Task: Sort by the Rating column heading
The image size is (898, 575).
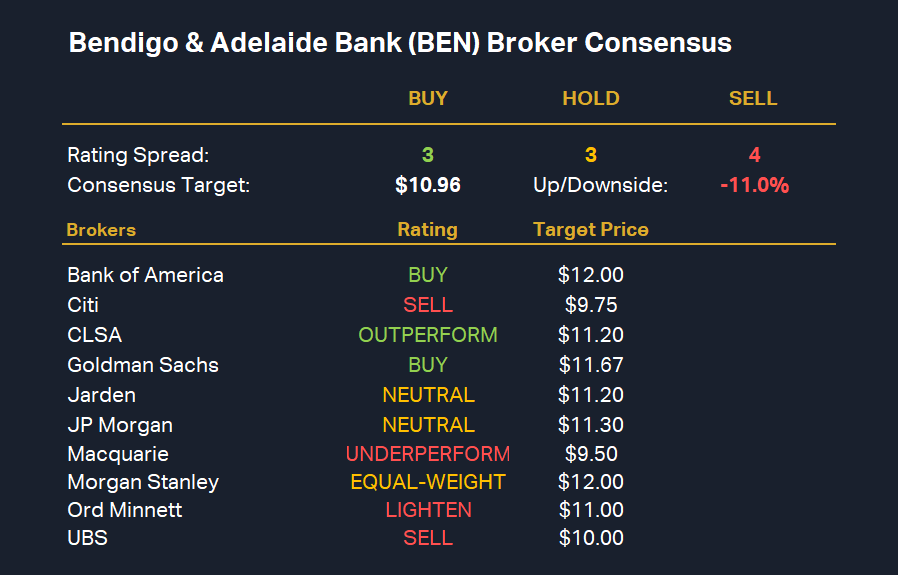Action: [427, 230]
